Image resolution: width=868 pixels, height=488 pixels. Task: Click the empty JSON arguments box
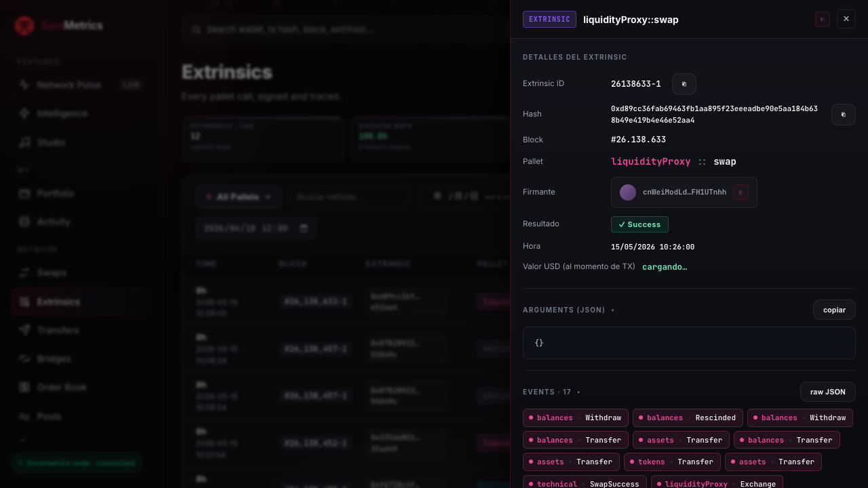689,343
